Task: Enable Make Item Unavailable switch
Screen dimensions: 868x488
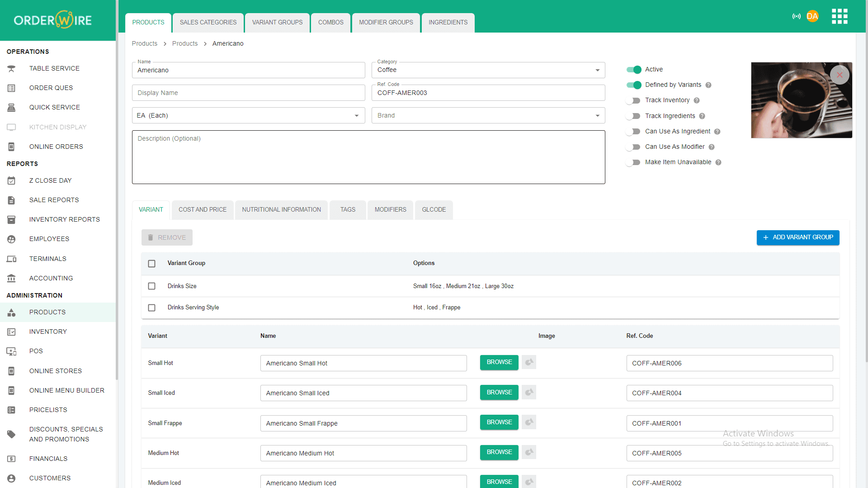Action: click(633, 162)
